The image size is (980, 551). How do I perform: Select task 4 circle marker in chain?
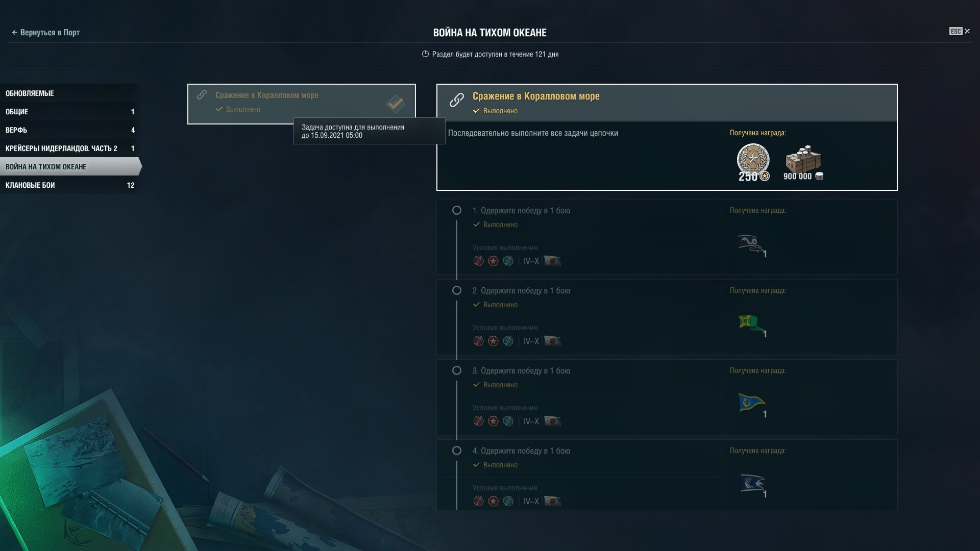click(457, 450)
